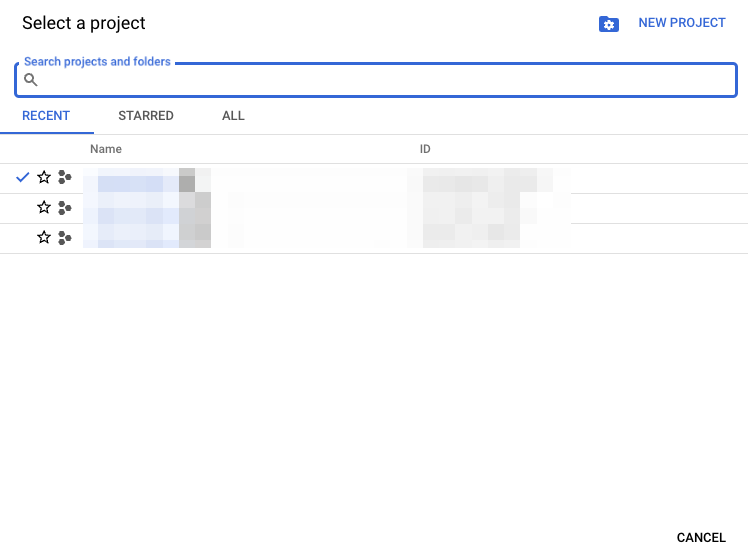Star the second project in the list
Image resolution: width=748 pixels, height=560 pixels.
[x=44, y=207]
